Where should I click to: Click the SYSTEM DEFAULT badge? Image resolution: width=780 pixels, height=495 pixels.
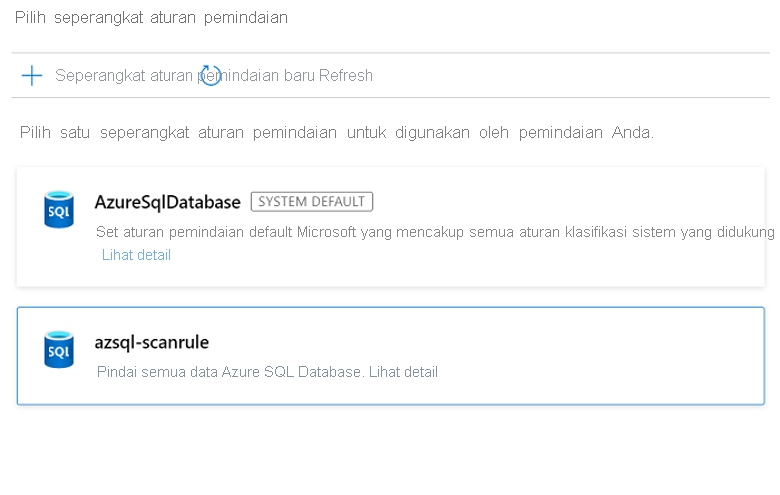[x=312, y=201]
